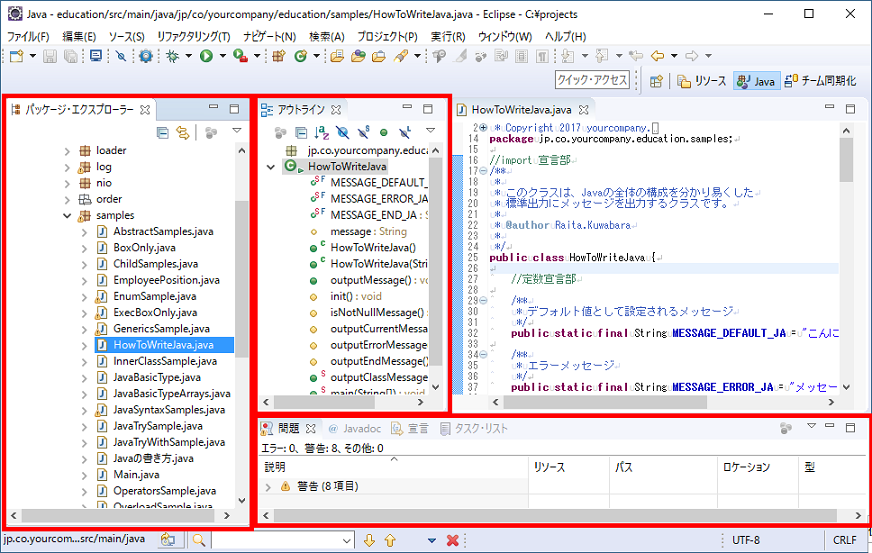Open the リファクタリング(T) menu
The height and width of the screenshot is (553, 872).
point(193,36)
